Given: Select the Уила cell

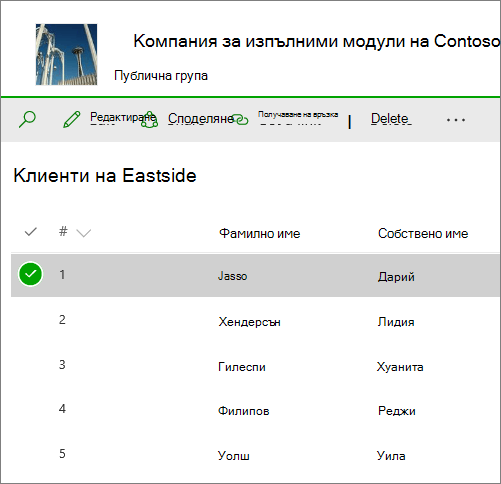Looking at the screenshot, I should (391, 456).
